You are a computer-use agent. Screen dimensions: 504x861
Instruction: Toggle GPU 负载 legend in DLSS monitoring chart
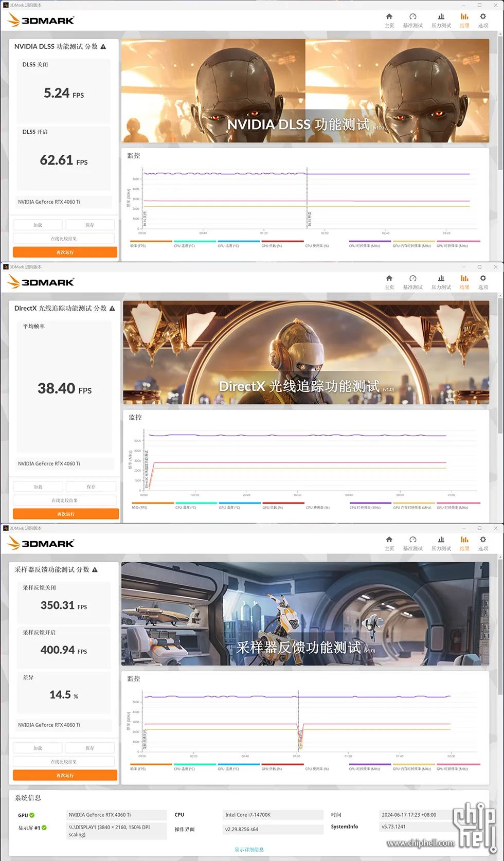(x=282, y=244)
